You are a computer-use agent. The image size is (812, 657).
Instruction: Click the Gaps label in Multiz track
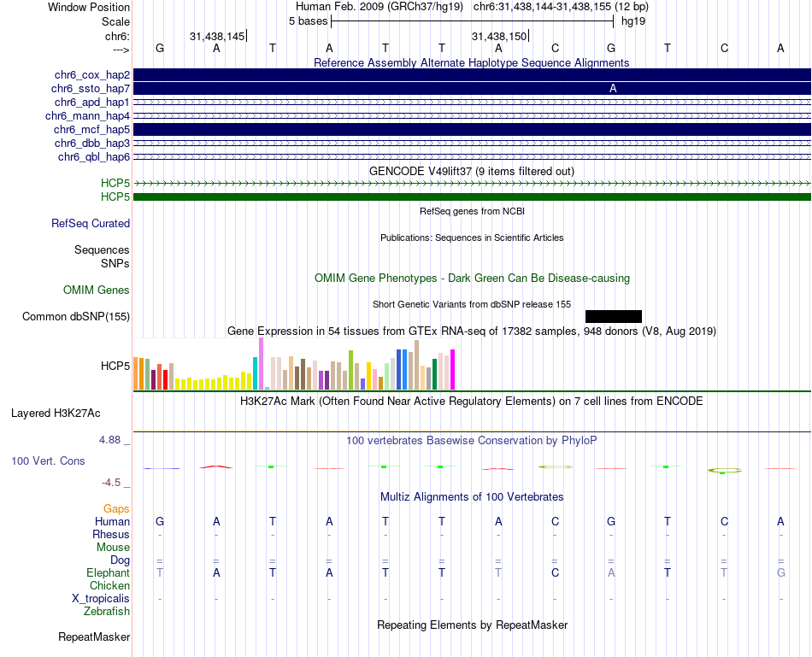[116, 509]
